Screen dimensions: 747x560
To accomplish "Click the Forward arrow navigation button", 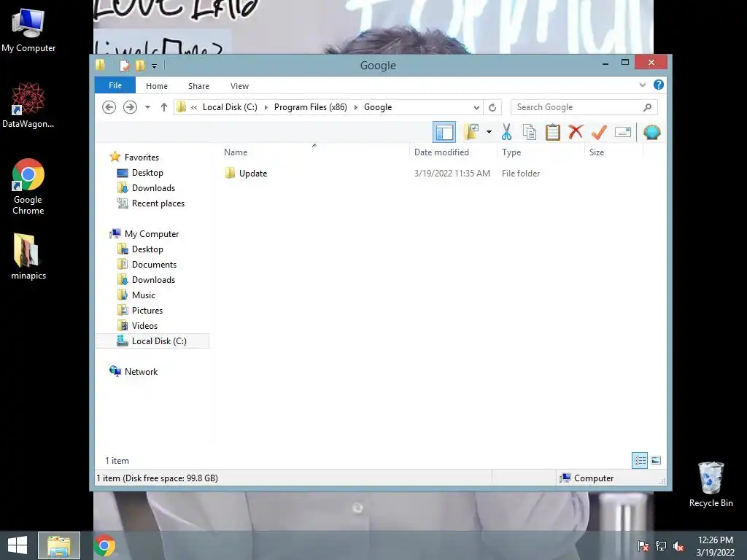I will click(130, 107).
